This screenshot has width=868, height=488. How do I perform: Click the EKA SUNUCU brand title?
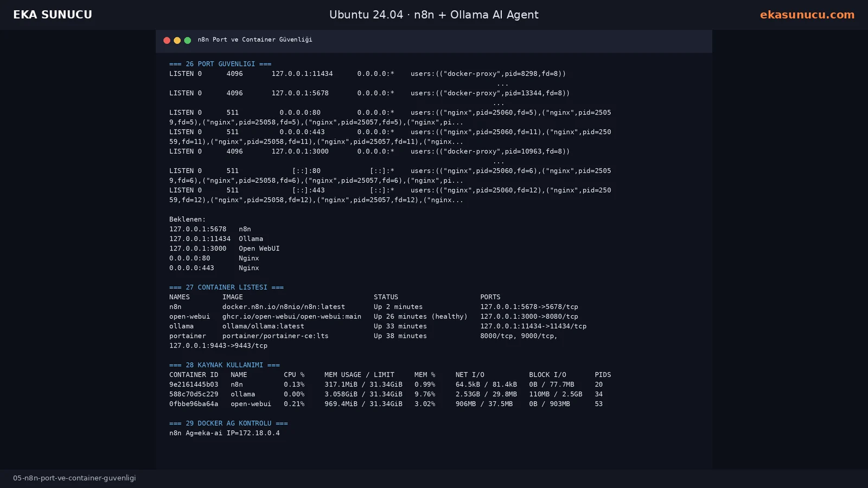tap(53, 15)
